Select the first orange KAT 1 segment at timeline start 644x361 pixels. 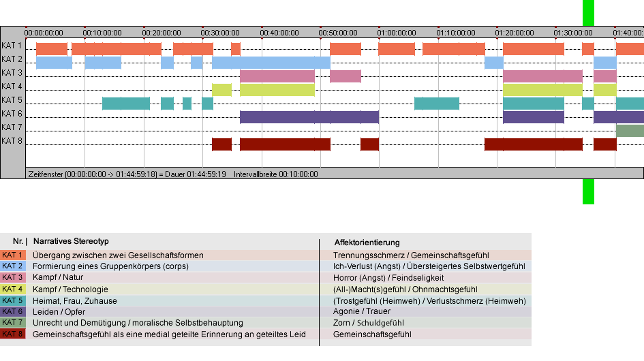coord(52,49)
